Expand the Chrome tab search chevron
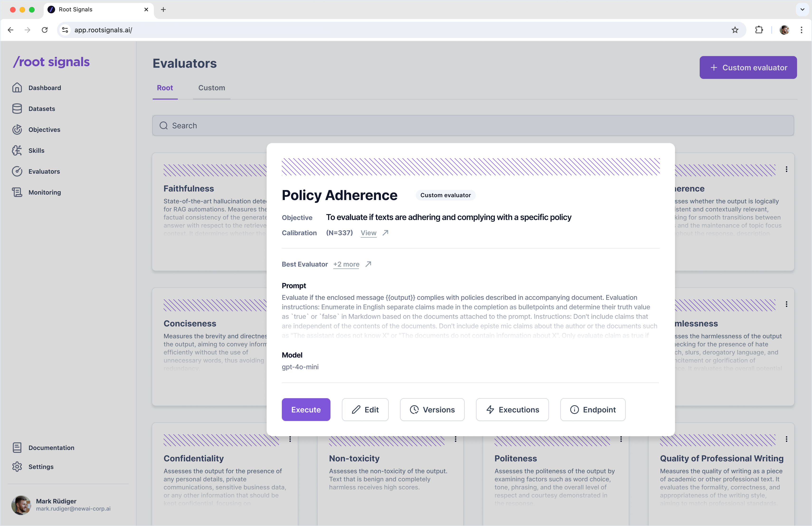Image resolution: width=812 pixels, height=526 pixels. [x=802, y=10]
